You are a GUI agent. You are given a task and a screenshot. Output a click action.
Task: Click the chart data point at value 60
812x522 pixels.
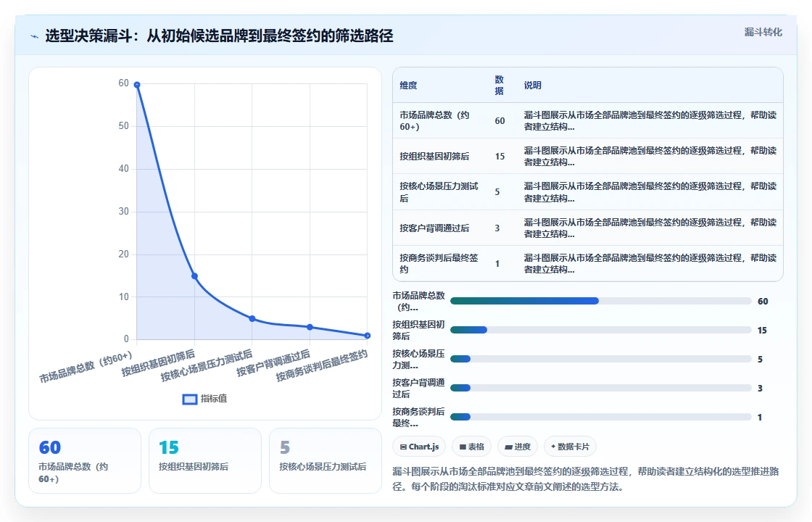point(137,84)
